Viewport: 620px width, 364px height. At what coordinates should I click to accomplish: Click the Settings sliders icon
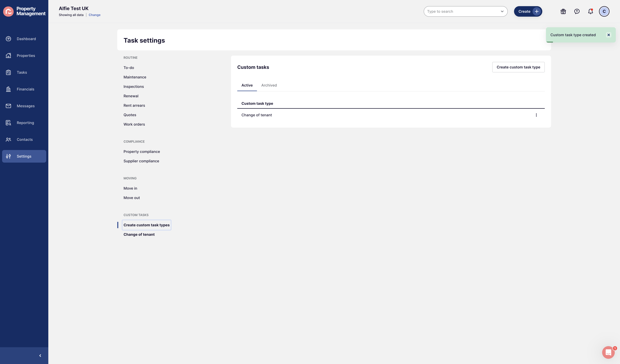(x=8, y=156)
